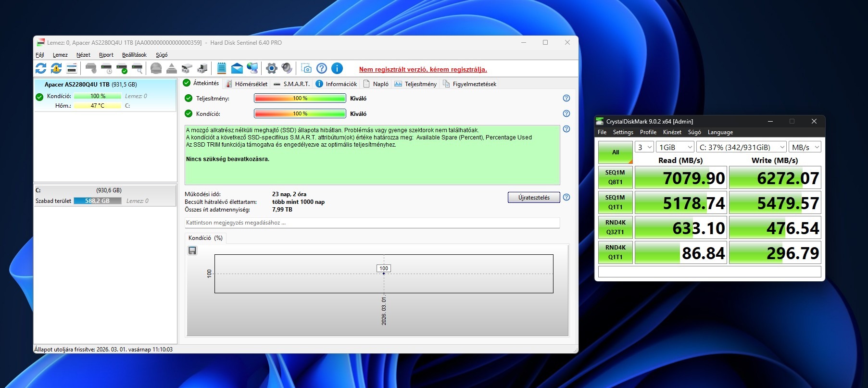Switch to the Információk tab

point(336,84)
